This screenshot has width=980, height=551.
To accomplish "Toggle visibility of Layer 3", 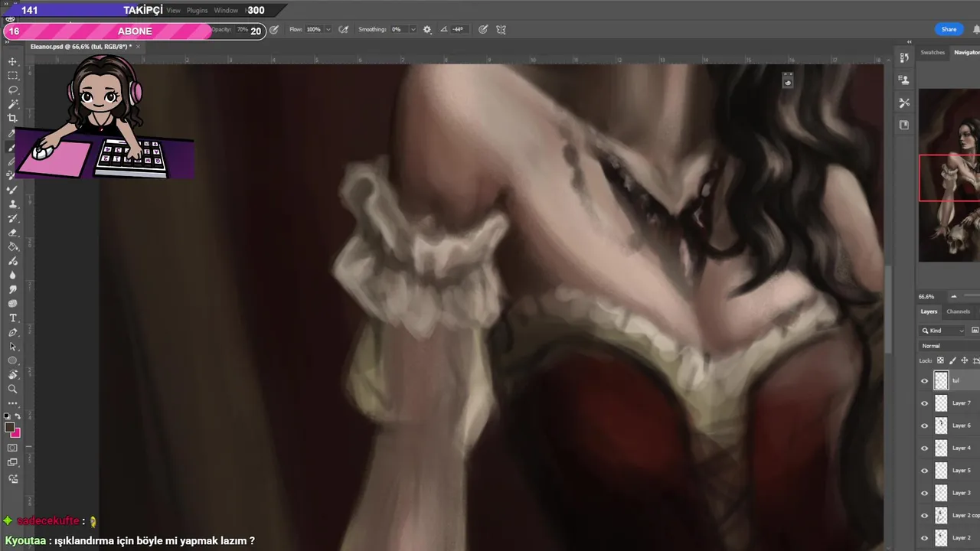I will click(924, 493).
